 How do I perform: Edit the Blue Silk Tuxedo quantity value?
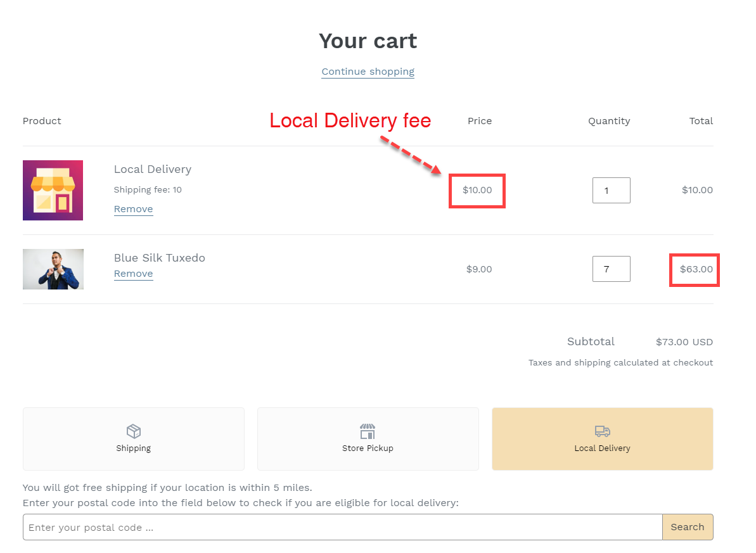(x=611, y=269)
